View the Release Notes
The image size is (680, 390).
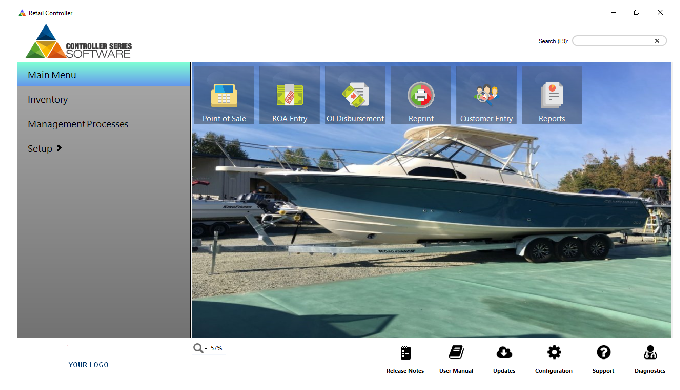tap(405, 359)
